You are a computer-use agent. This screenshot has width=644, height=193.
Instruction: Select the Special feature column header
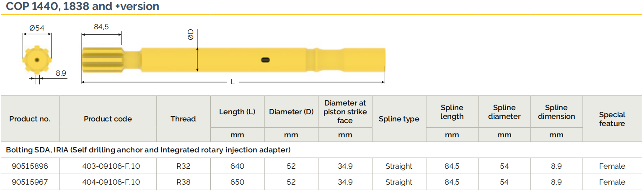pyautogui.click(x=612, y=119)
